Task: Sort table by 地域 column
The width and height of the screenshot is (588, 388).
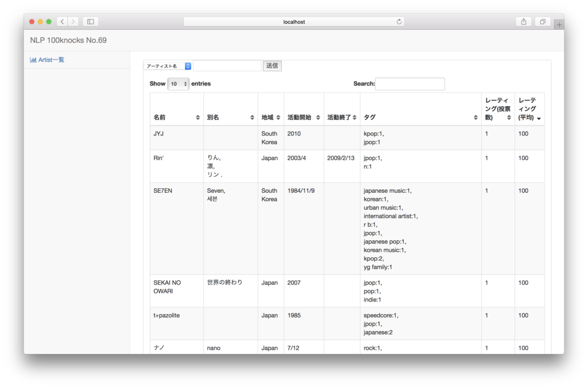Action: coord(271,110)
